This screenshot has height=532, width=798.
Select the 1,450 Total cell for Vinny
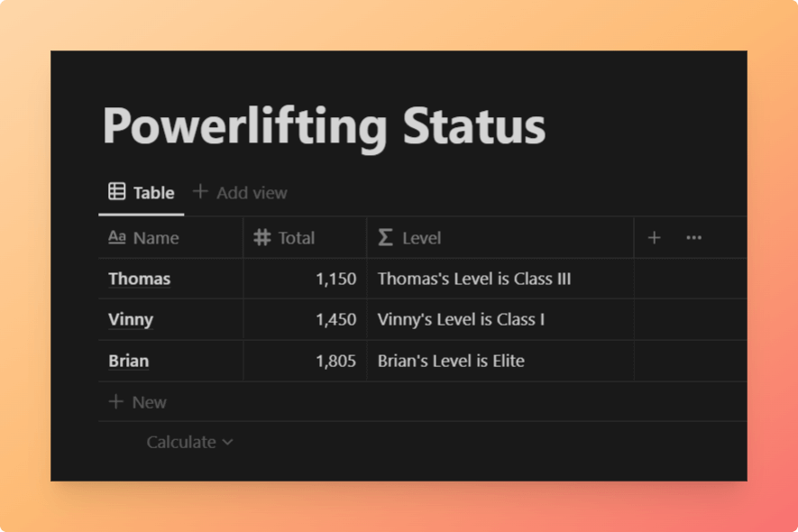305,320
